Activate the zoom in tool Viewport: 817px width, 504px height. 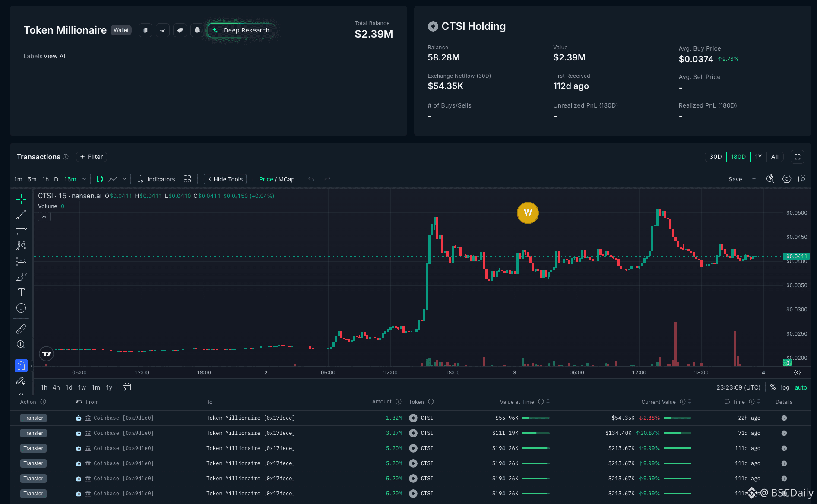[x=21, y=344]
